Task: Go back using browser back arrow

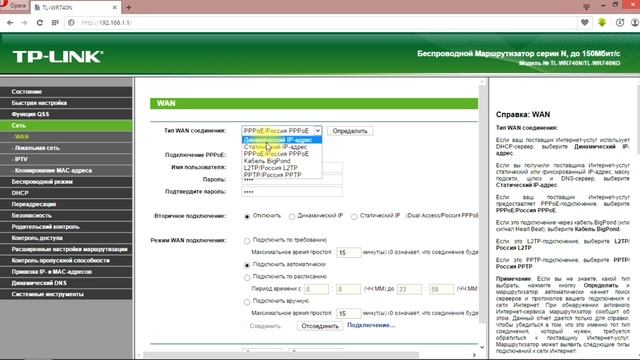Action: (x=10, y=22)
